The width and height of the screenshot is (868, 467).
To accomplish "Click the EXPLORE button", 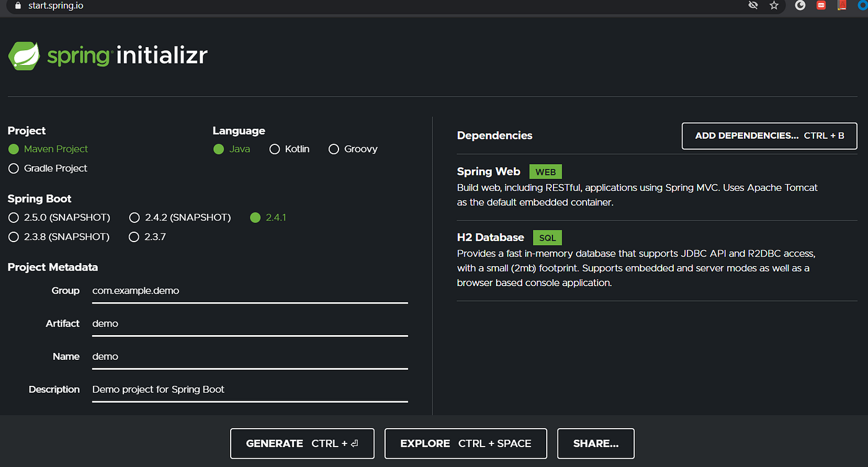I will coord(466,443).
